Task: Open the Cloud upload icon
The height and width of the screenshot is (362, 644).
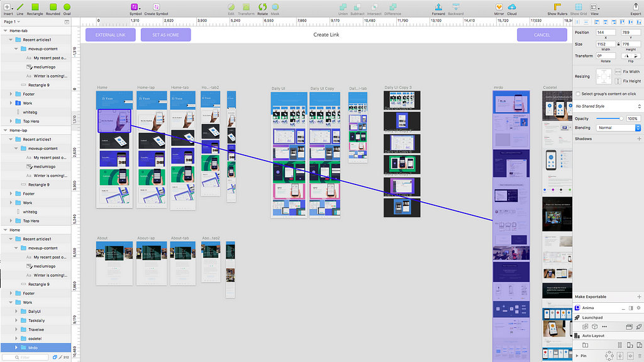Action: pos(512,7)
